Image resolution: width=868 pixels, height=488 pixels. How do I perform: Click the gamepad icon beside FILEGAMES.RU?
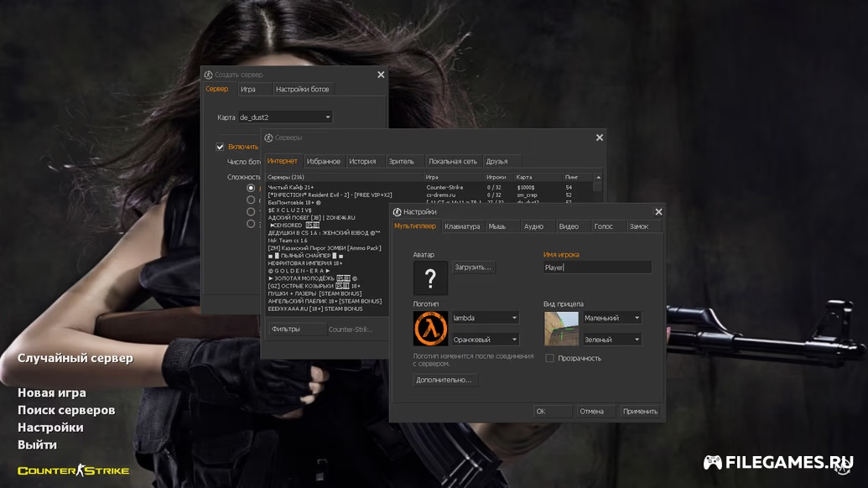712,462
